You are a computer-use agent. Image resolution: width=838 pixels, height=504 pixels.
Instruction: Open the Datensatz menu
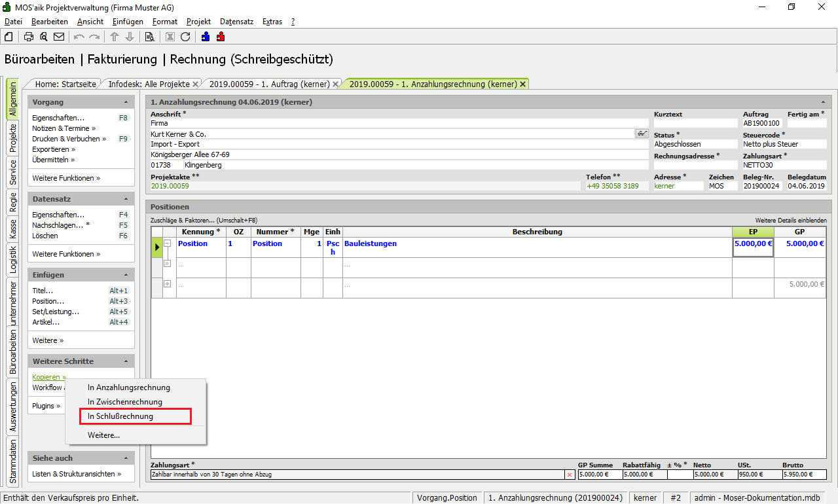[236, 22]
